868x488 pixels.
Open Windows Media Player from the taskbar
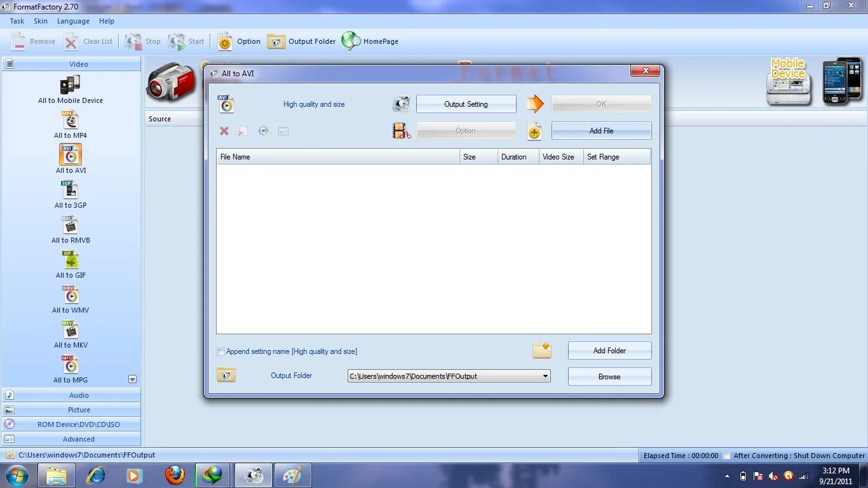pos(134,475)
